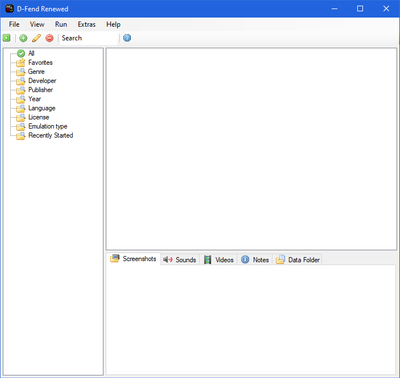
Task: Click the blue Help toolbar icon
Action: click(127, 38)
